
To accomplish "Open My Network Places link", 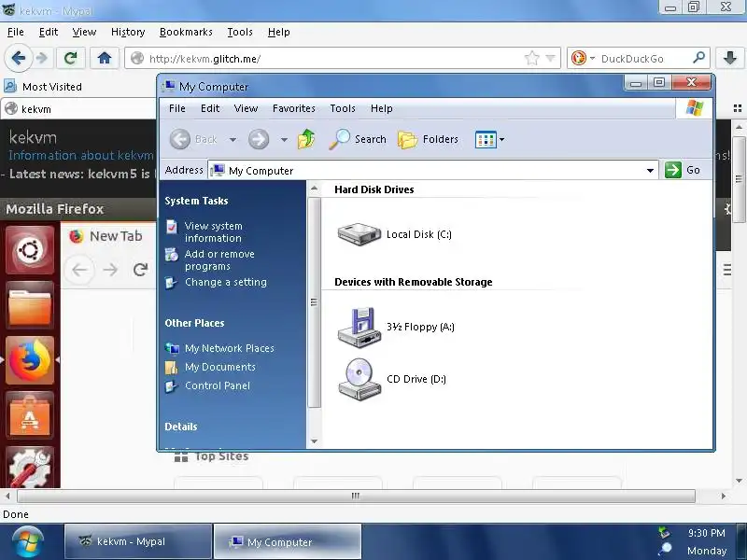I will point(229,348).
